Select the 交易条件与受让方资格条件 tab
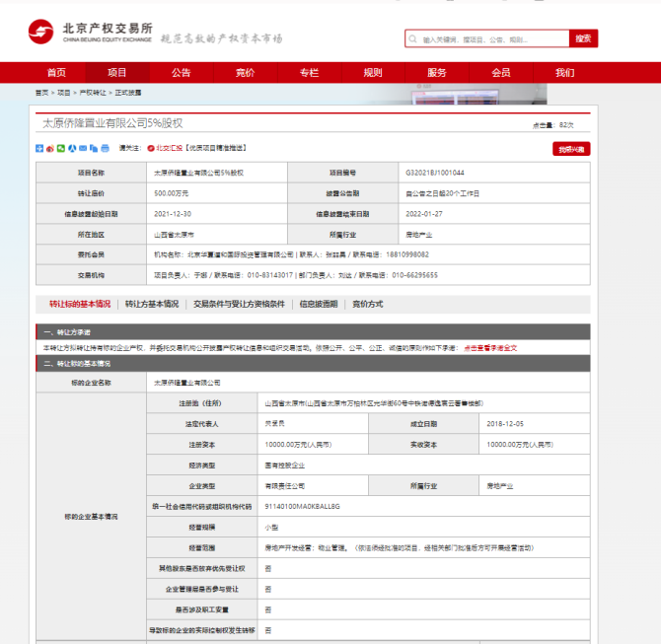 pyautogui.click(x=239, y=304)
